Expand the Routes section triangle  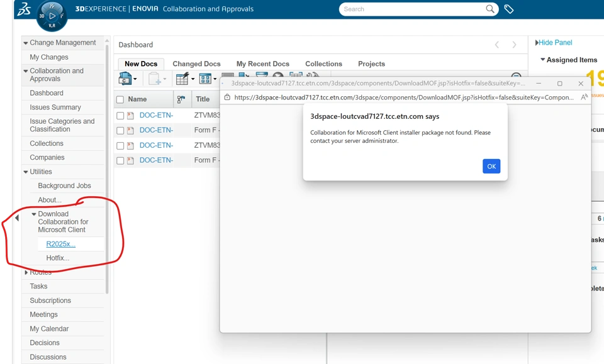point(26,272)
